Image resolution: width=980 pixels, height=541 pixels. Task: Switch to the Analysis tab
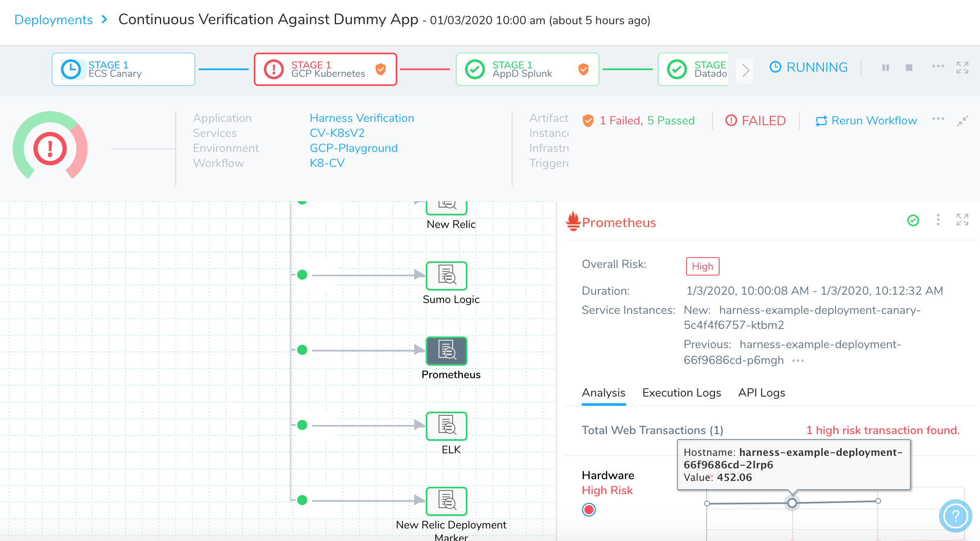pos(604,393)
